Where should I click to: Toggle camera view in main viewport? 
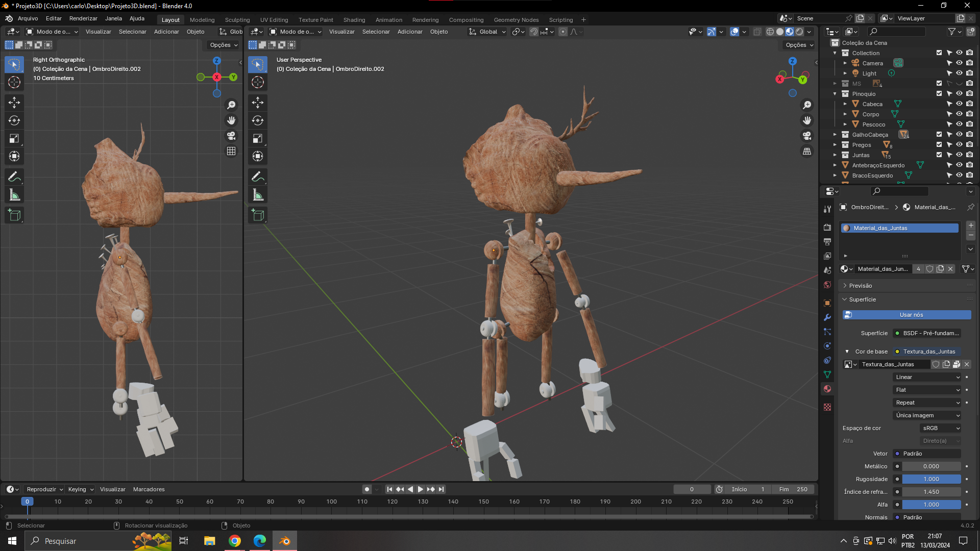click(807, 136)
